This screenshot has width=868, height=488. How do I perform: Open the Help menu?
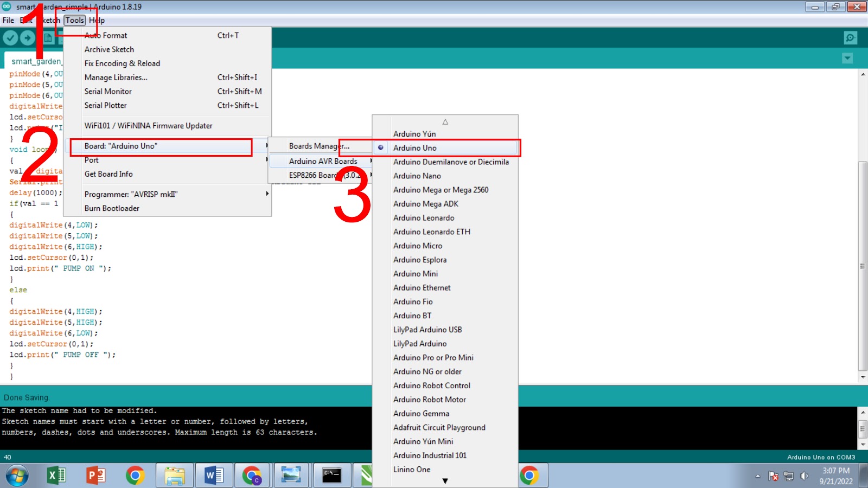97,20
